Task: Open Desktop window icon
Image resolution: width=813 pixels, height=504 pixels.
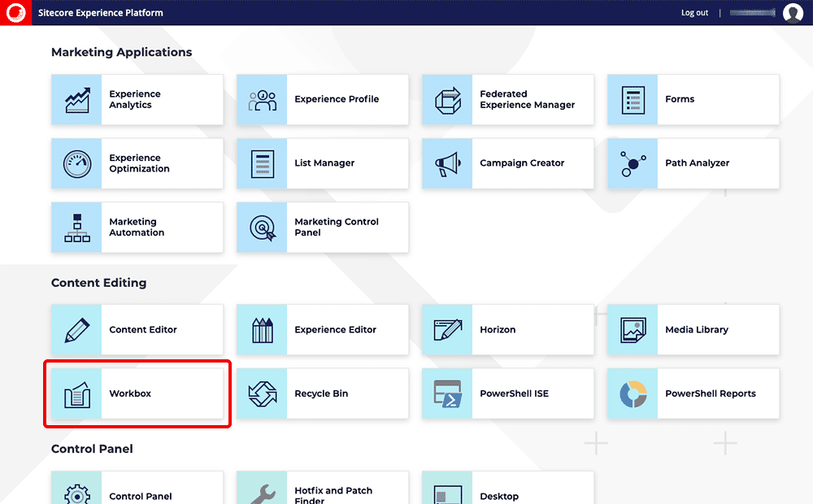Action: click(447, 495)
